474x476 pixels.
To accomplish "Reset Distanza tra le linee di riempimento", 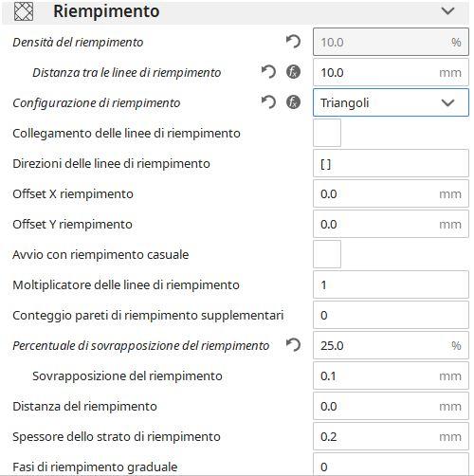I will tap(268, 72).
